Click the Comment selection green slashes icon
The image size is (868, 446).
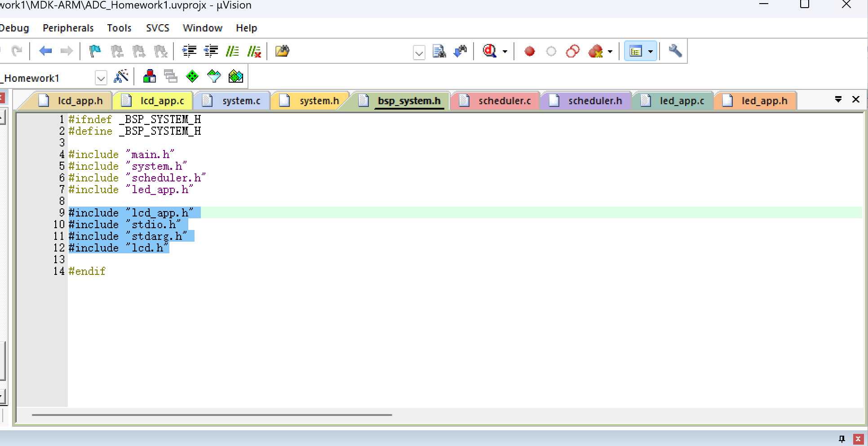pyautogui.click(x=232, y=51)
